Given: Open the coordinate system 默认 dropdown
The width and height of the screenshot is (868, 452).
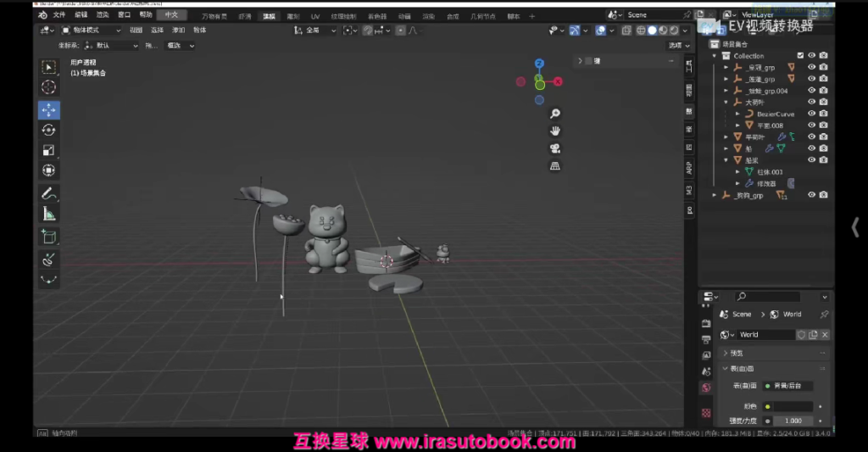Looking at the screenshot, I should pyautogui.click(x=111, y=46).
